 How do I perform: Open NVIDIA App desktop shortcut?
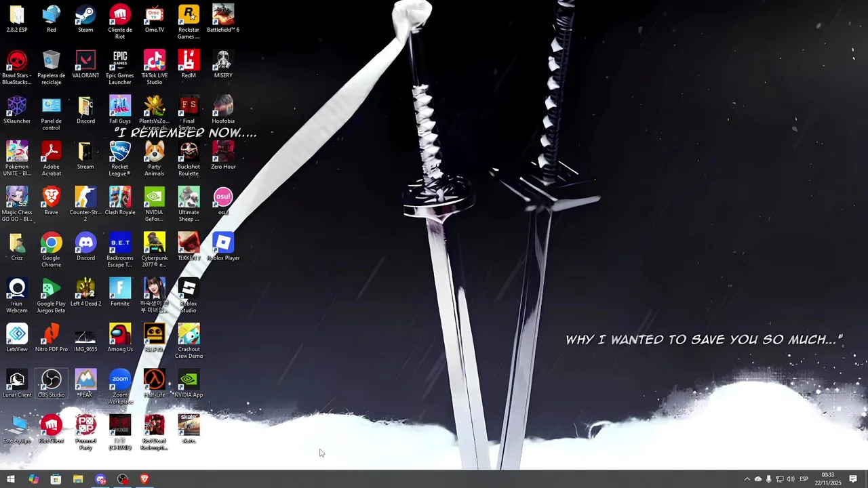(189, 383)
